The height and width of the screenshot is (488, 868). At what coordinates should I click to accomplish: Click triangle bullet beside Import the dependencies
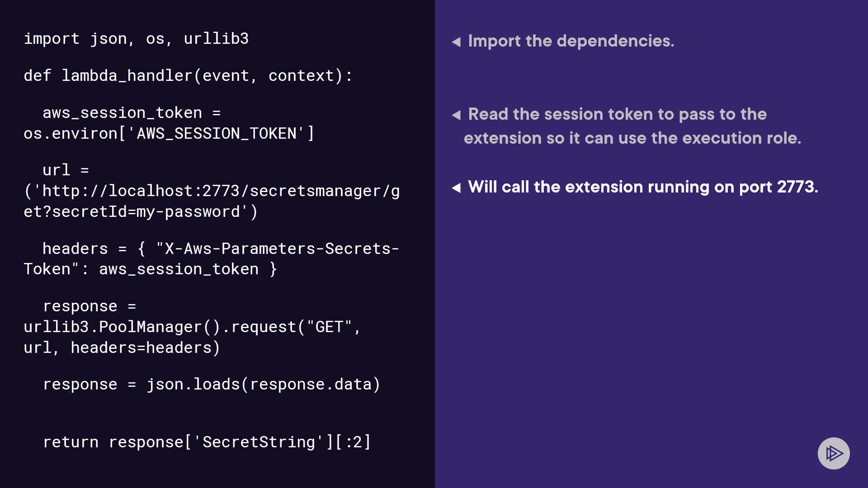click(x=456, y=42)
